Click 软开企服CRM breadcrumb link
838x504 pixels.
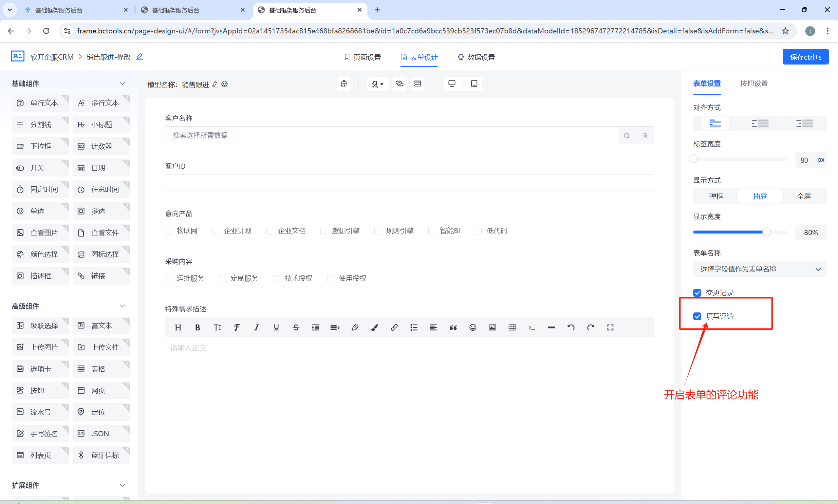(52, 57)
